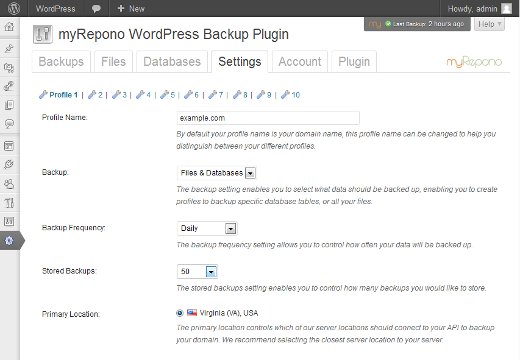Open the Stored Backups count dropdown
The width and height of the screenshot is (520, 360).
[x=197, y=272]
